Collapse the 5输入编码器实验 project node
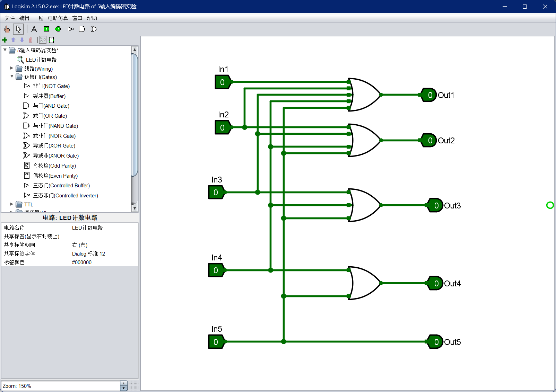This screenshot has height=392, width=556. (5, 50)
